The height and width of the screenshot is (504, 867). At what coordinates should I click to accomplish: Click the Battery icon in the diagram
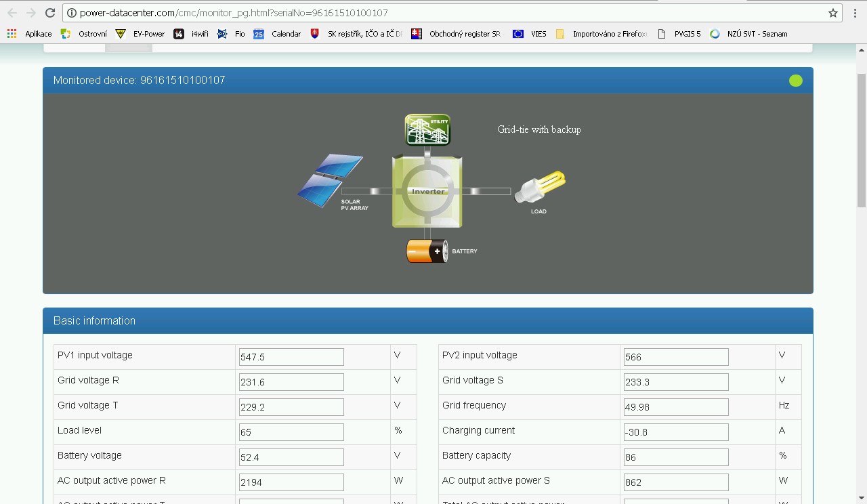click(x=427, y=251)
